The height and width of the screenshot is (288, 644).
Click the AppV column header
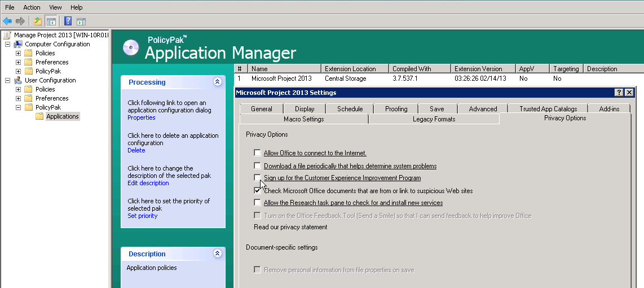pyautogui.click(x=533, y=69)
